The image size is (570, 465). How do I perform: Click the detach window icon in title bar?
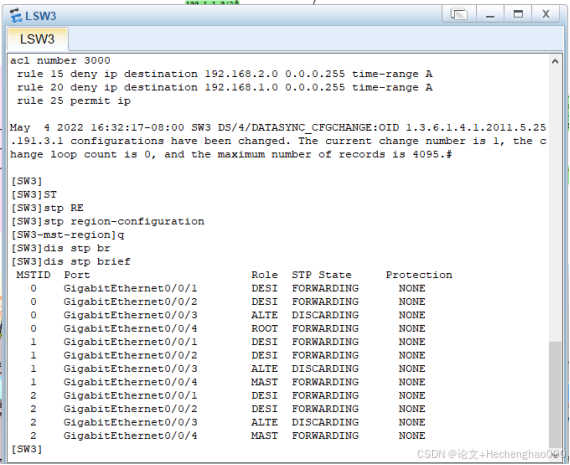459,15
